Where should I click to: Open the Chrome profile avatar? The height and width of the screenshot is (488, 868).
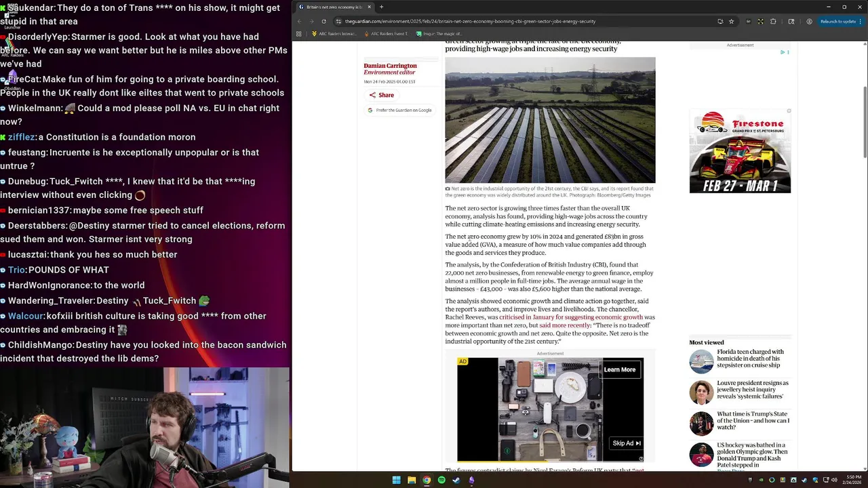[809, 21]
